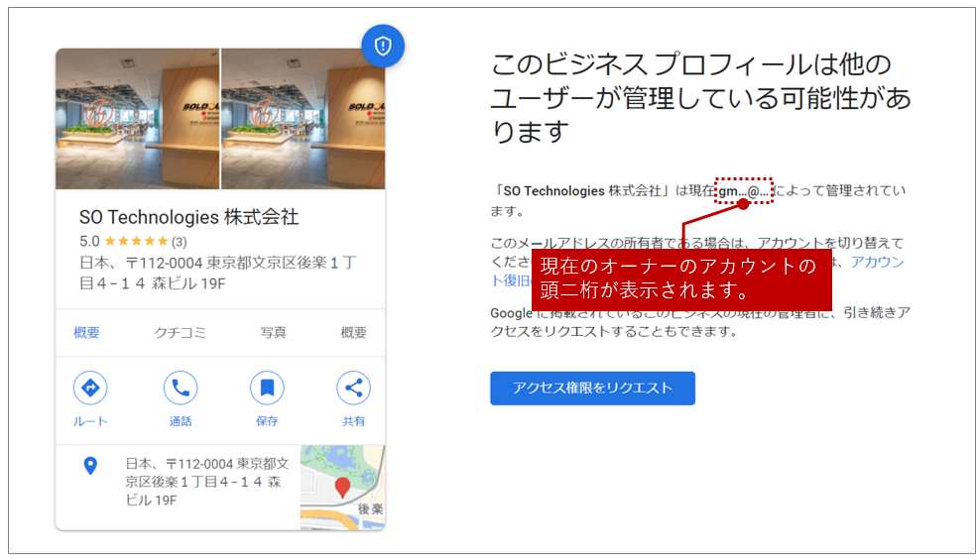The height and width of the screenshot is (560, 980).
Task: Follow the アカウント復旧 link
Action: [877, 262]
